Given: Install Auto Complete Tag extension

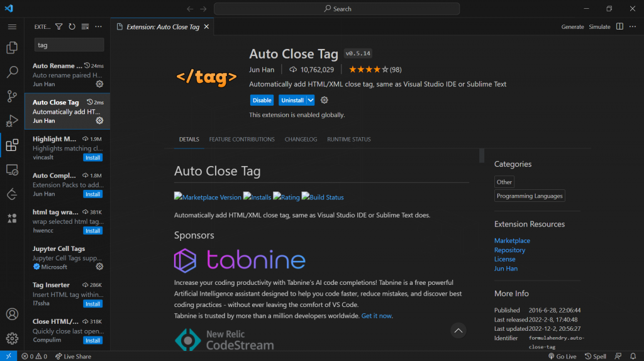Looking at the screenshot, I should (x=92, y=194).
